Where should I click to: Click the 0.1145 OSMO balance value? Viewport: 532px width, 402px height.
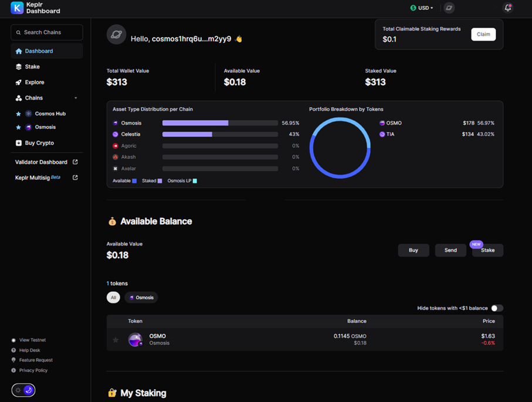point(350,336)
